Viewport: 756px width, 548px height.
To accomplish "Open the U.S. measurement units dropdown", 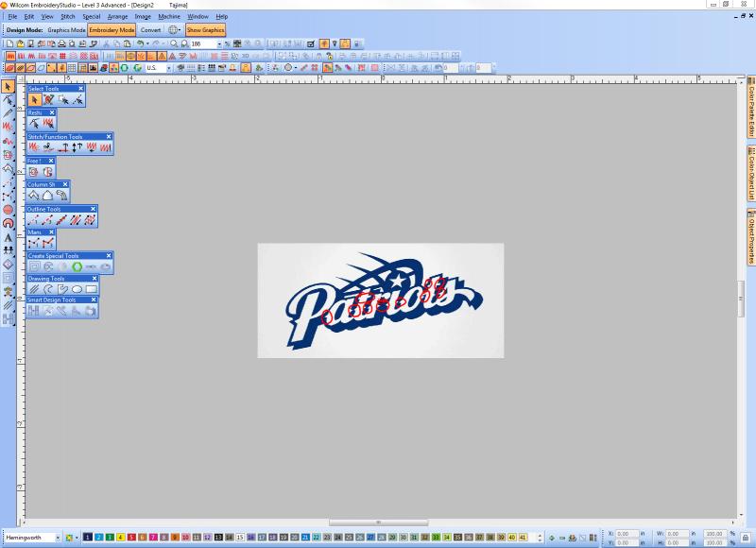I will coord(169,68).
